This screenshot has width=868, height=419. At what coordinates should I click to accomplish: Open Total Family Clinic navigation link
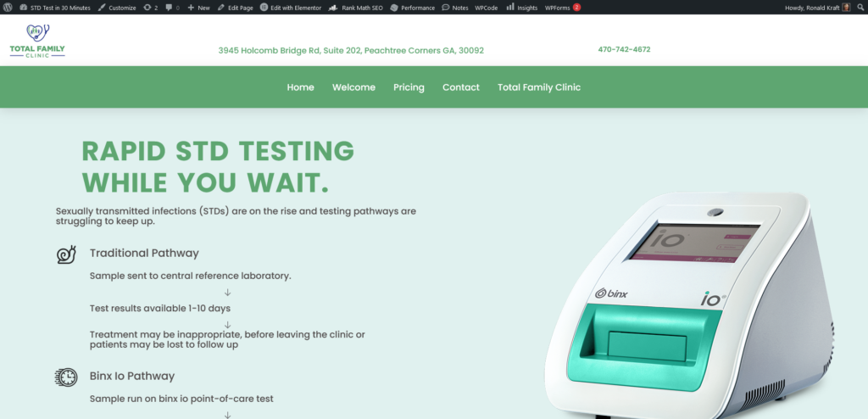point(539,87)
